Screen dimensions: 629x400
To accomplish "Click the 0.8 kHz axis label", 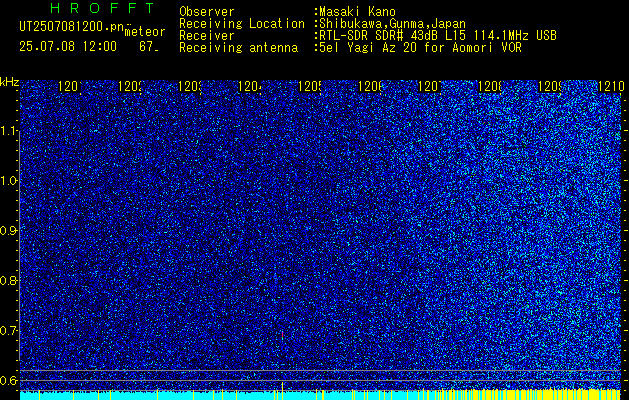I will [10, 281].
